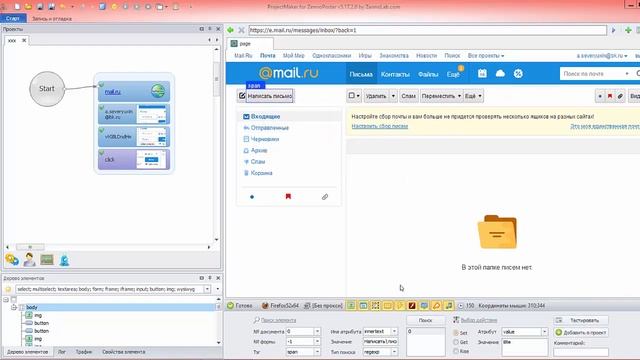The width and height of the screenshot is (640, 360).
Task: Filter by attachment paperclip under folders
Action: 325,197
